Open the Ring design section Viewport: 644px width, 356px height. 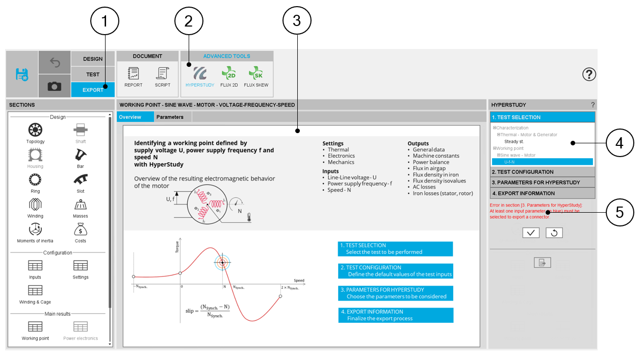click(35, 183)
